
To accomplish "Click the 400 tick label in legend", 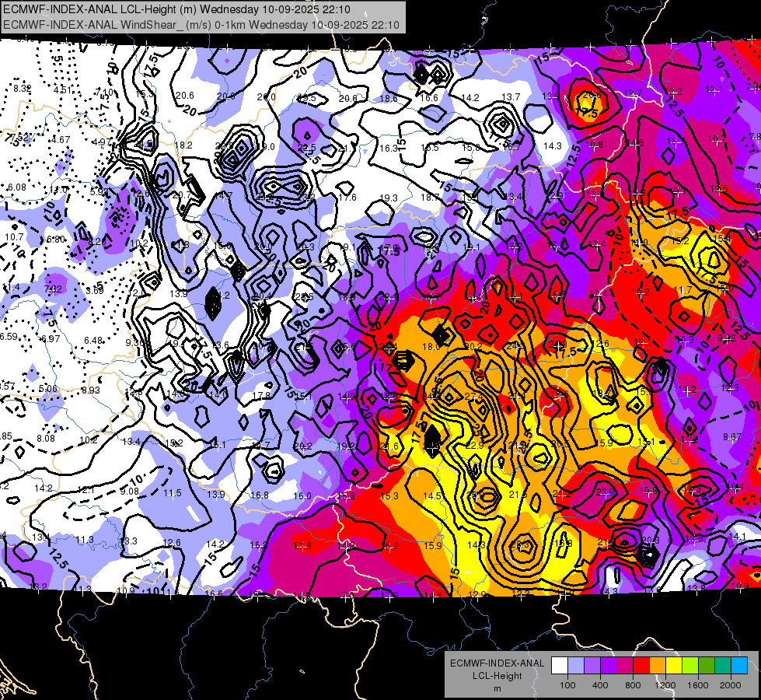I will coord(600,685).
